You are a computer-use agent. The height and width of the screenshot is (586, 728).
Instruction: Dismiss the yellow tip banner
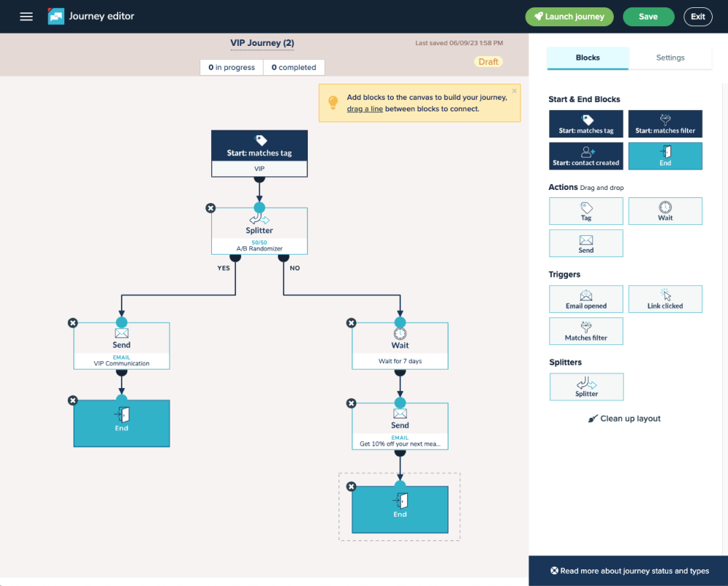514,91
